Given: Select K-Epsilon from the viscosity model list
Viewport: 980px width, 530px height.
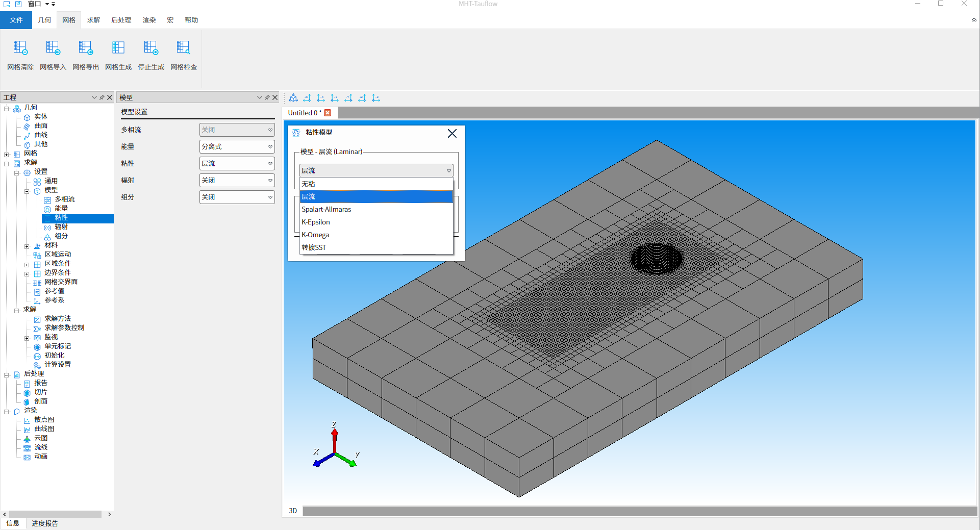Looking at the screenshot, I should click(x=316, y=222).
